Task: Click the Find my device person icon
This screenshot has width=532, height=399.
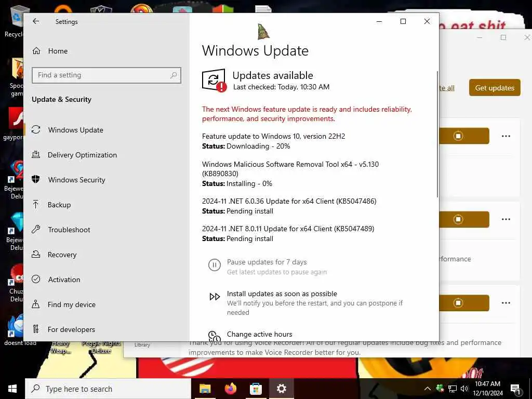Action: (x=36, y=304)
